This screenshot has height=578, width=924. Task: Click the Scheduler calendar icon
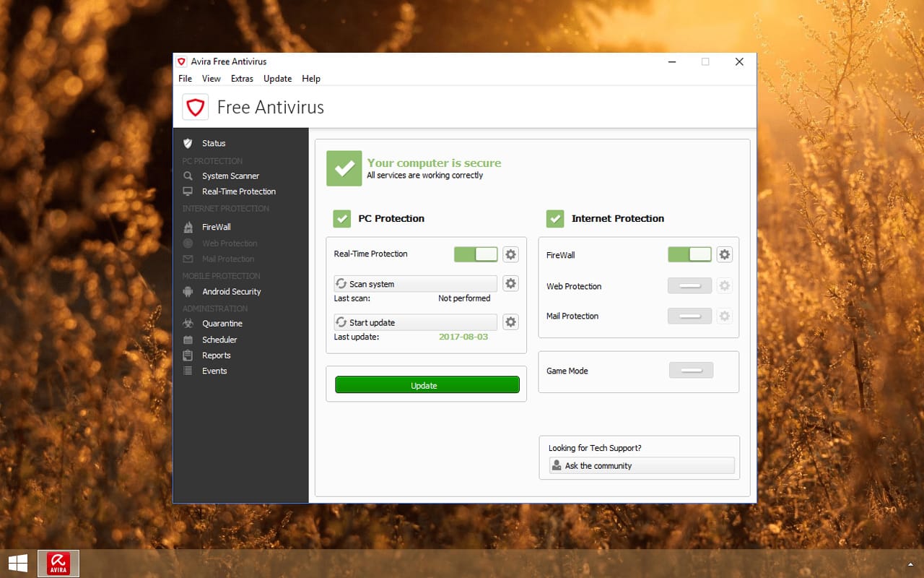click(188, 340)
